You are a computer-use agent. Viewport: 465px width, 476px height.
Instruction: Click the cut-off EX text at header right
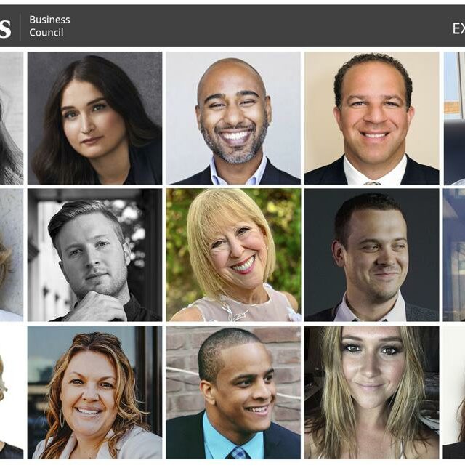tap(458, 28)
